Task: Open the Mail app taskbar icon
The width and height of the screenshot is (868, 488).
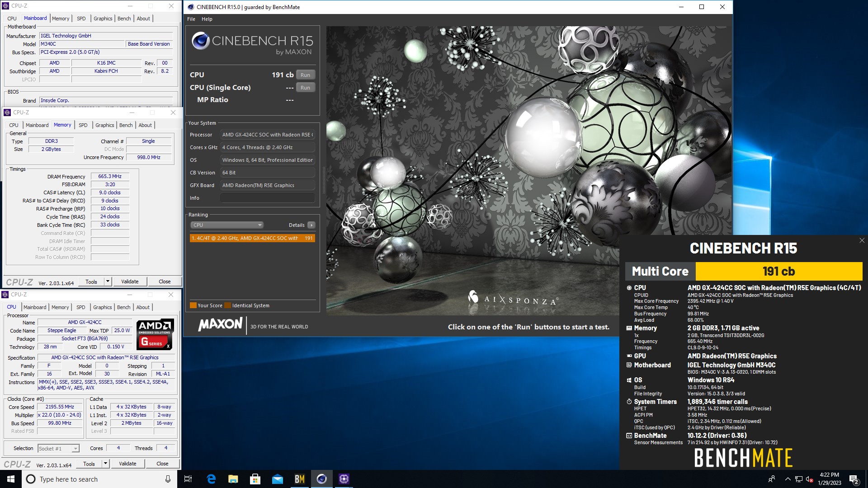Action: point(278,479)
